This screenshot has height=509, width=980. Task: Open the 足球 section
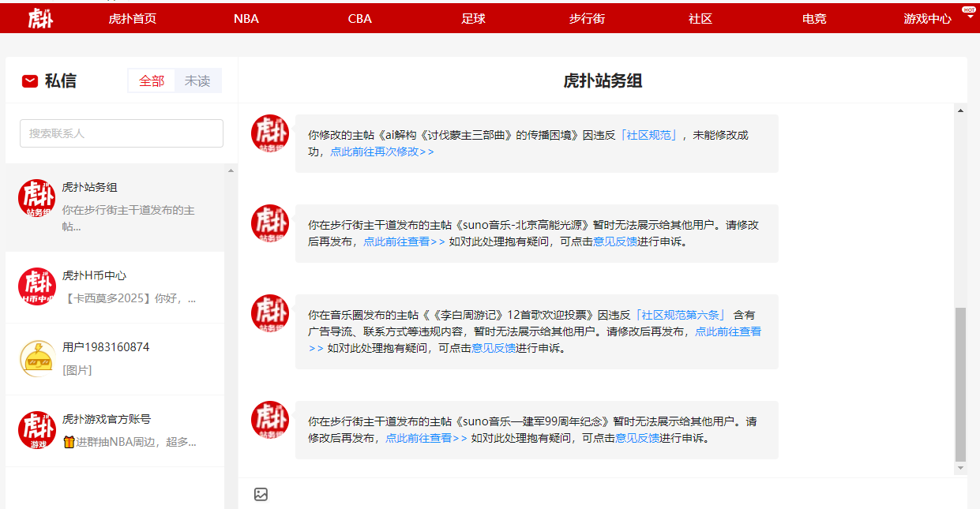[x=474, y=19]
